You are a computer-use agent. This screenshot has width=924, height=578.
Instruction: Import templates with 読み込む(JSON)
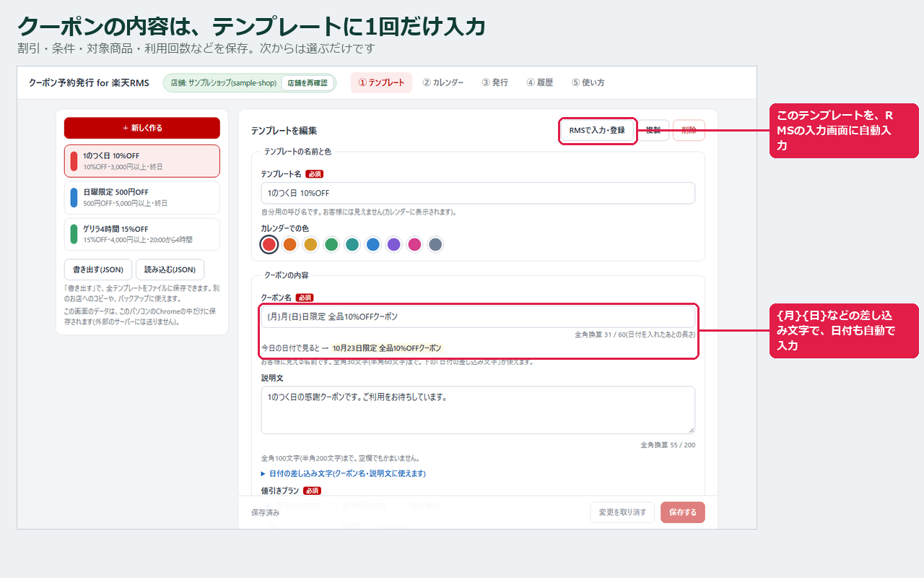pyautogui.click(x=170, y=269)
